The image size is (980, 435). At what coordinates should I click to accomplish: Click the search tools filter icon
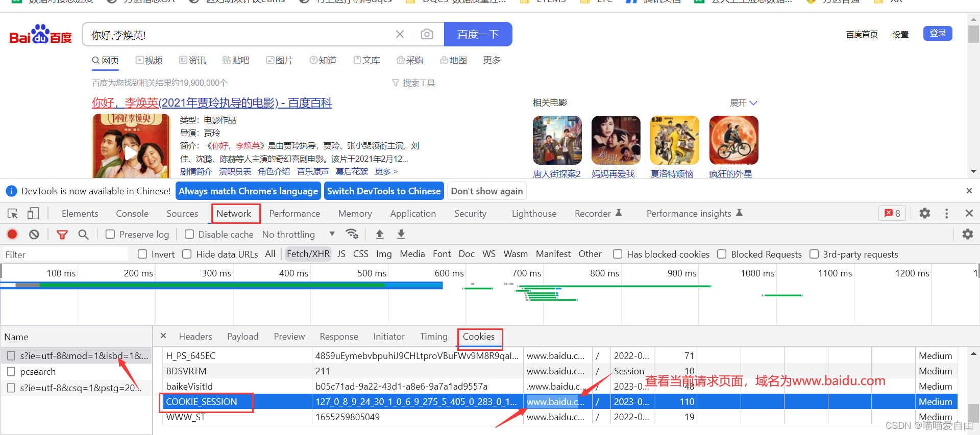[x=396, y=83]
